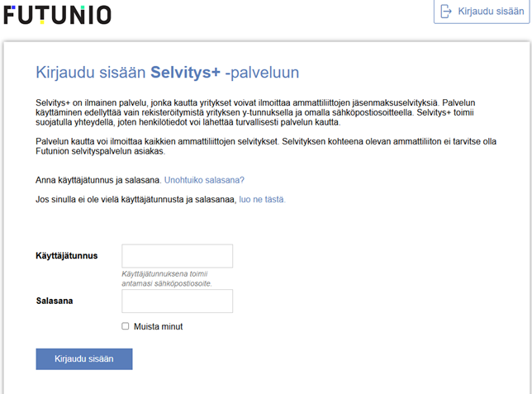Screen dimensions: 532x394
Task: Click the bold 'Salasana' field label
Action: tap(55, 301)
